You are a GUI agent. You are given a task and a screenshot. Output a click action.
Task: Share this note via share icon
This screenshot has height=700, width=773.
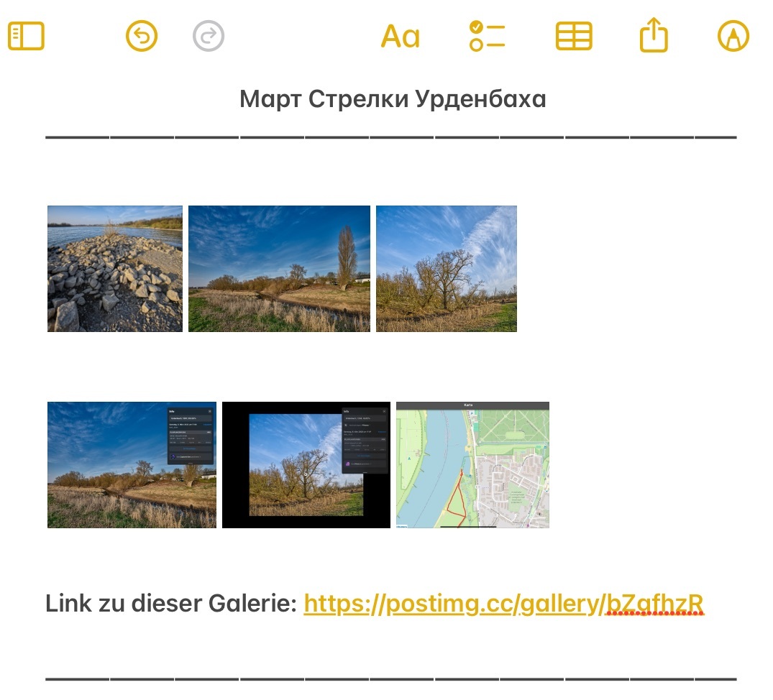point(654,35)
